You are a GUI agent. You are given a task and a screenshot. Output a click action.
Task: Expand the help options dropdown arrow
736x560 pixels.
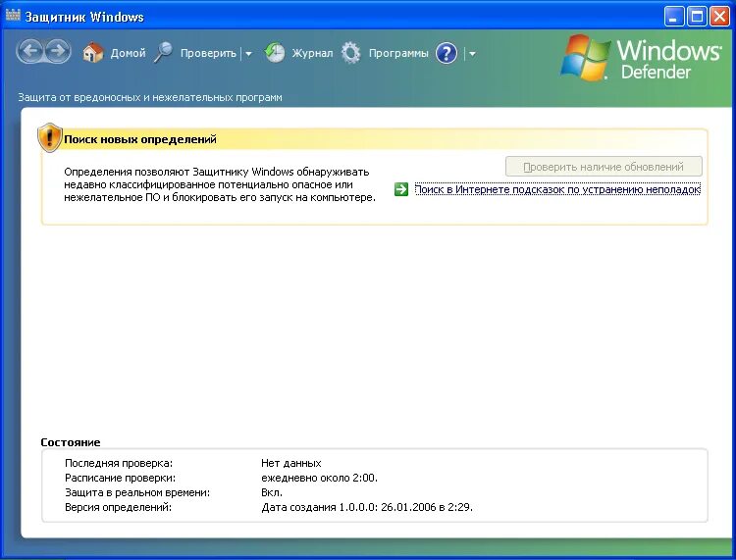pos(472,54)
